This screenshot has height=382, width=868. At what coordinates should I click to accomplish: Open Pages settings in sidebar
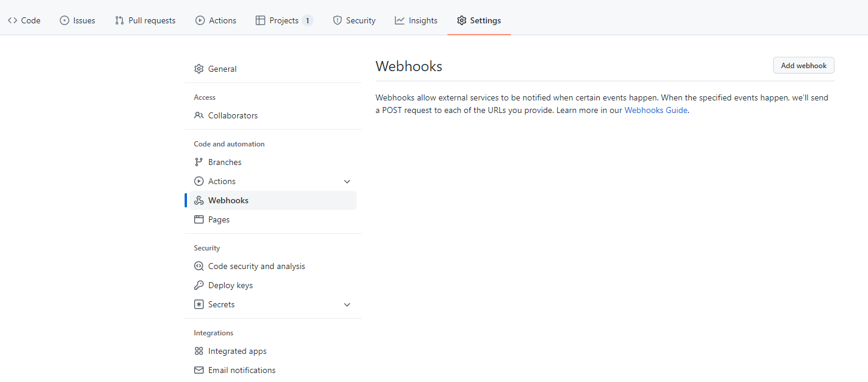272,219
